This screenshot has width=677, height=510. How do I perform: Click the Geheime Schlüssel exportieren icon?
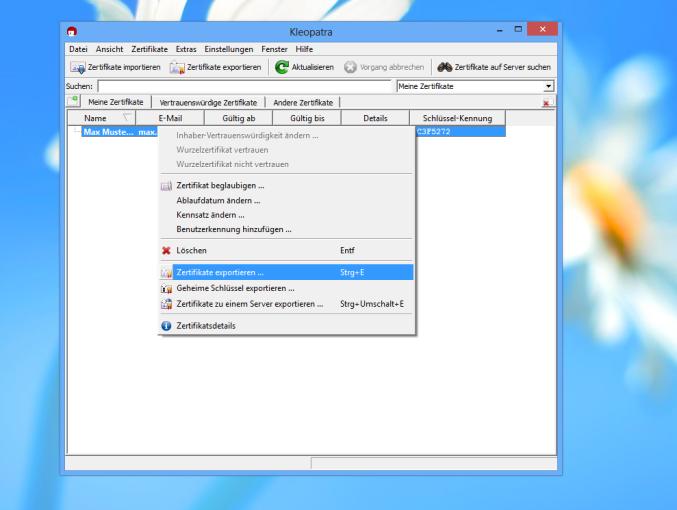[166, 288]
